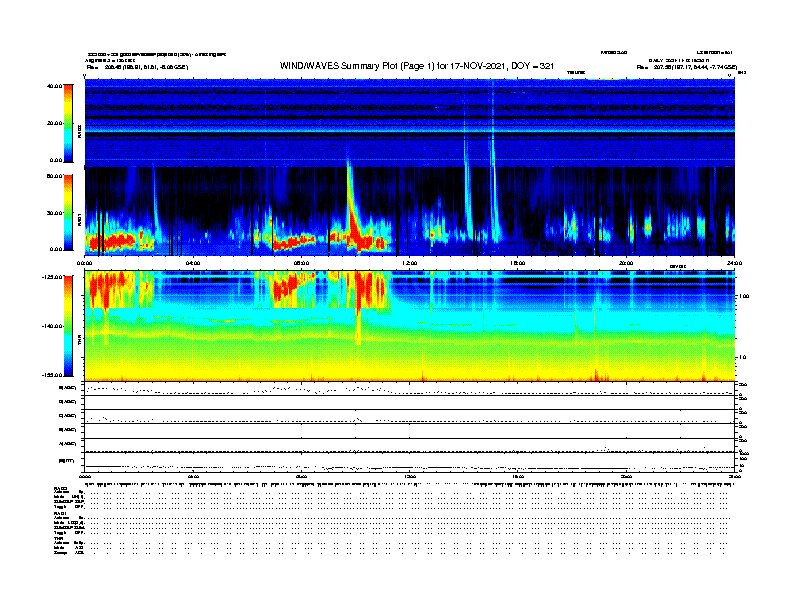Click the 30.00 tick on RAD1 color bar

pos(54,213)
